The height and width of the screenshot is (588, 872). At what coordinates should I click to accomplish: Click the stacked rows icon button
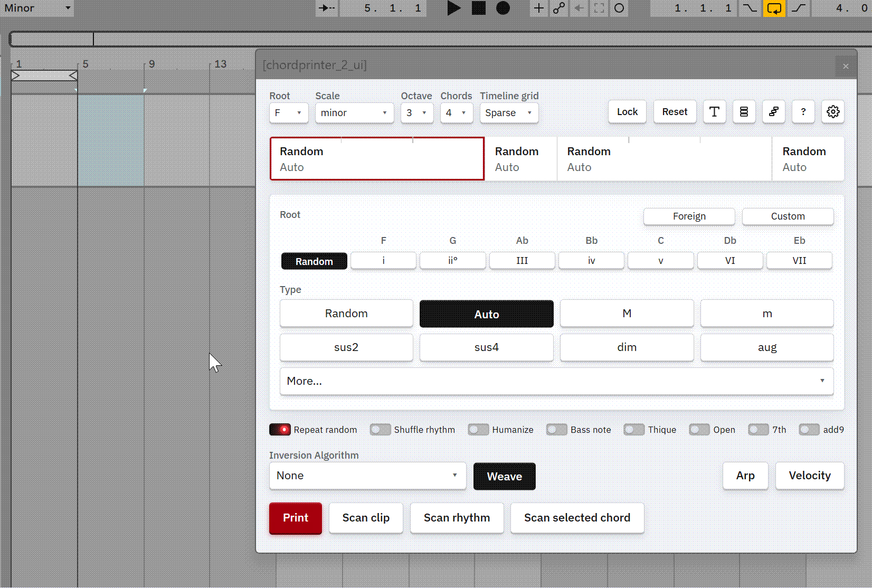pyautogui.click(x=744, y=112)
